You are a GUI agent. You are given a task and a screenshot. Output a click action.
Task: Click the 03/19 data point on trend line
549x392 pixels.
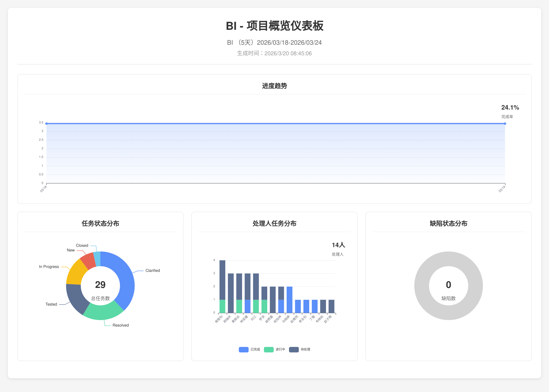tap(505, 124)
